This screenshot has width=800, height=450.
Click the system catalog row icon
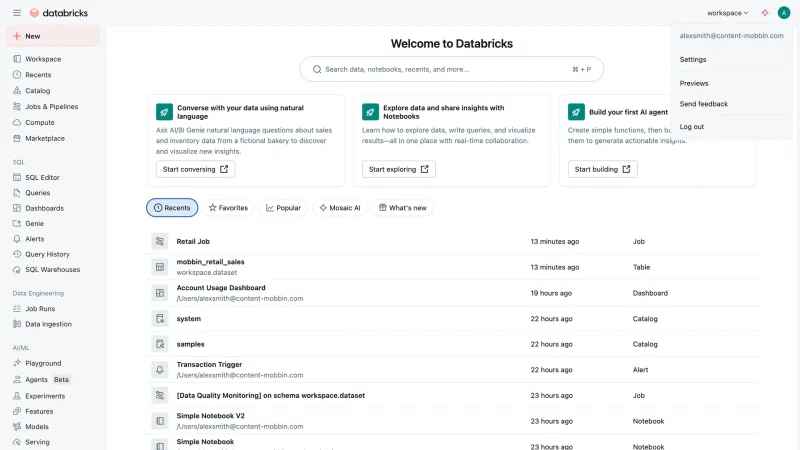coord(160,319)
